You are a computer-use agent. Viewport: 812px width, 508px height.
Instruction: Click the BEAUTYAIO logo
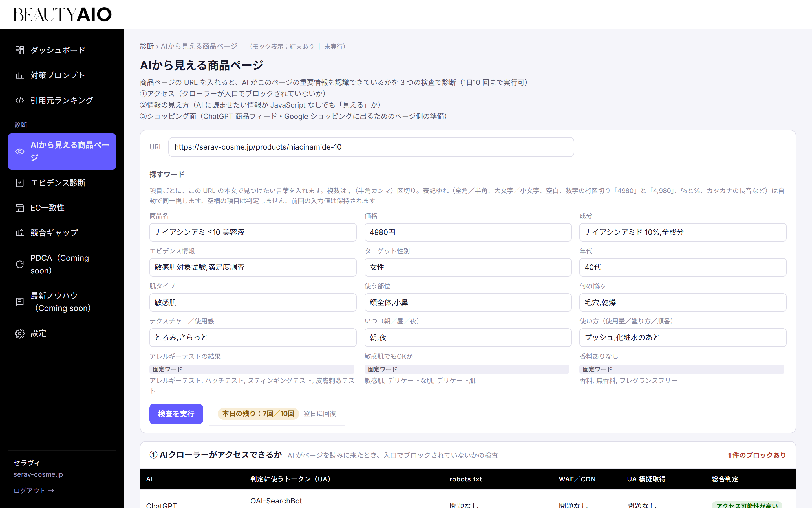click(62, 14)
